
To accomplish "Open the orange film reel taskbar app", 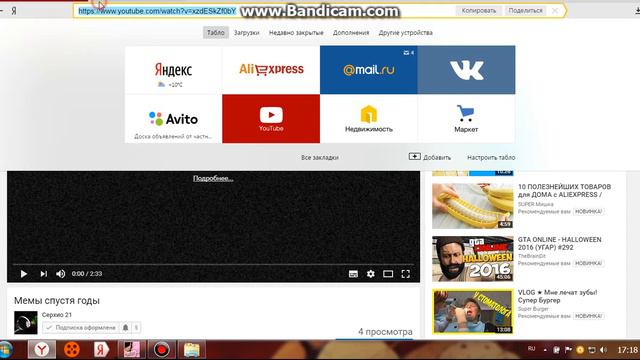I will point(72,350).
